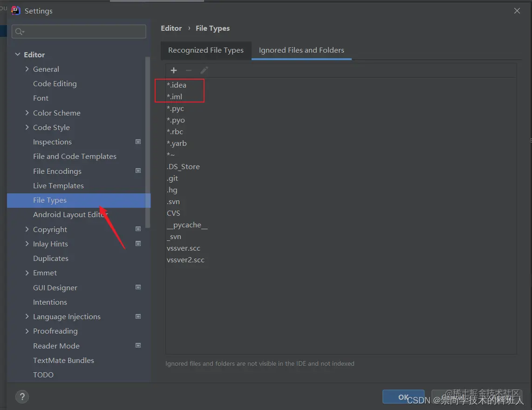Select the *~ ignored pattern

(x=341, y=155)
